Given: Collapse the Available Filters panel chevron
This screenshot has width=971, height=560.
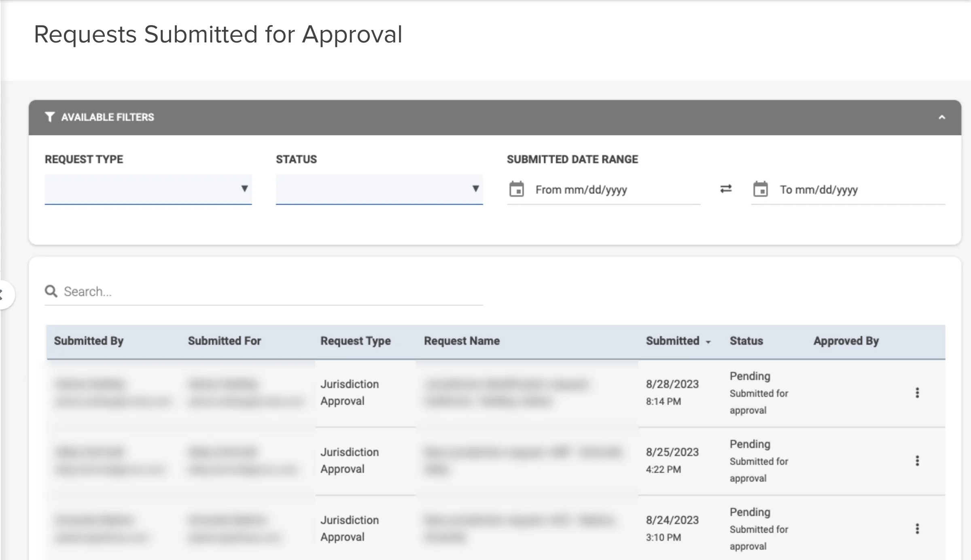Looking at the screenshot, I should (942, 117).
